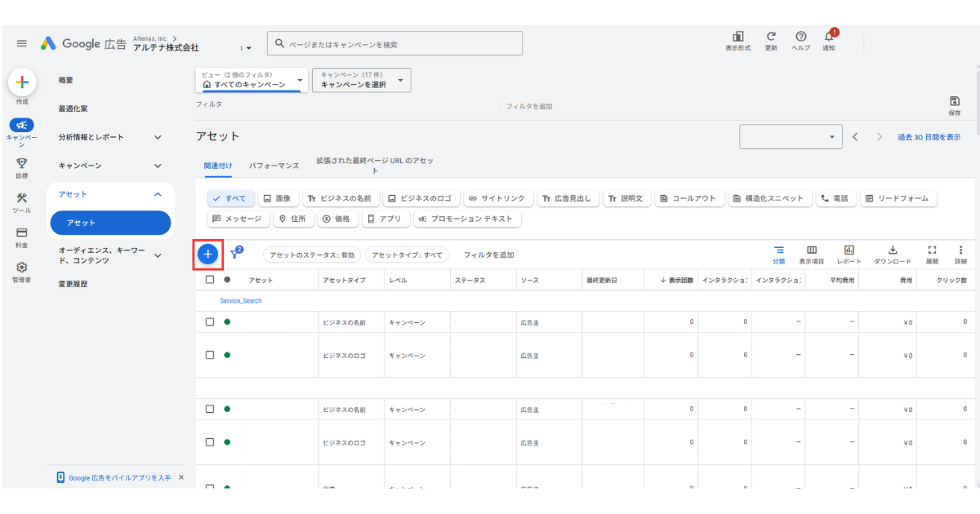Screen dimensions: 980x514
Task: Open 最適化案 in the sidebar
Action: click(73, 109)
